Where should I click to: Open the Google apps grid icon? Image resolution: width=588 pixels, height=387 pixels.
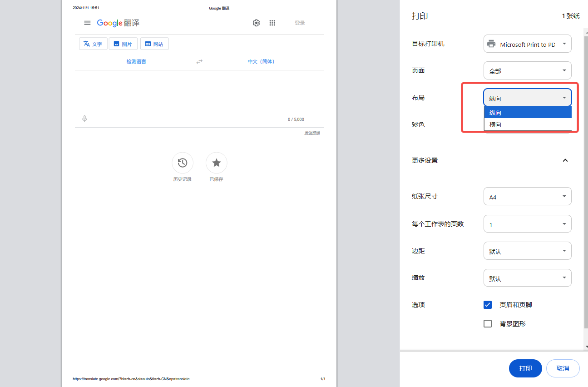click(272, 23)
